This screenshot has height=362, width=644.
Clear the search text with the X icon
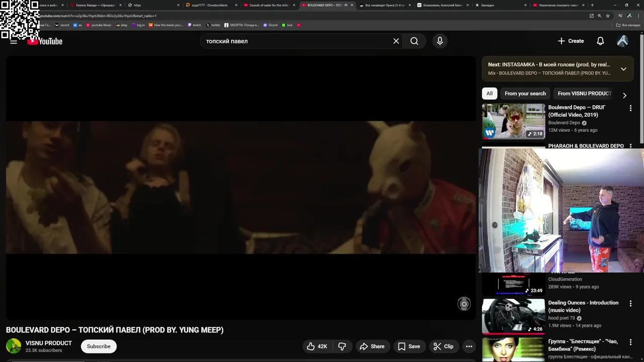click(396, 41)
